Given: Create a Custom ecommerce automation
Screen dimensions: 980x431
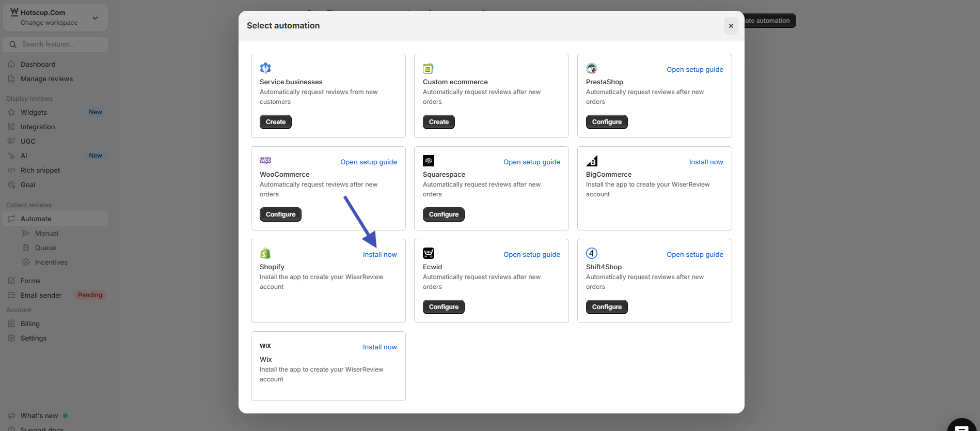Looking at the screenshot, I should [439, 122].
